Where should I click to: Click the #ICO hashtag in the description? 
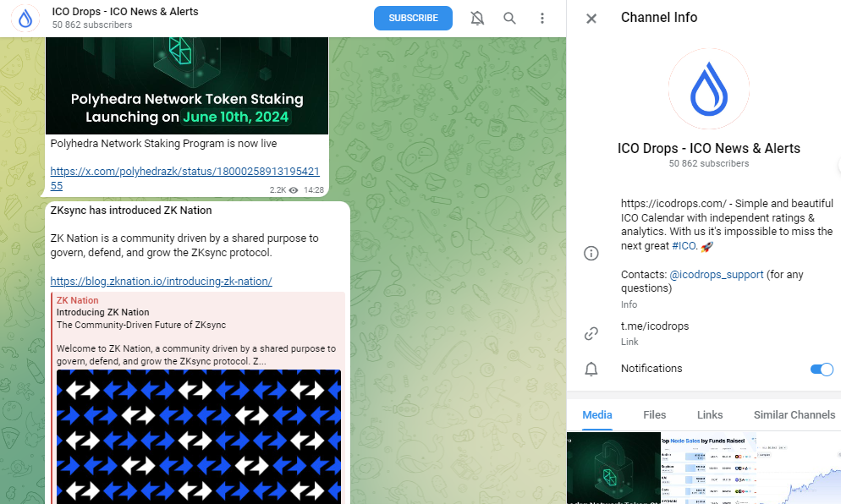[x=684, y=246]
